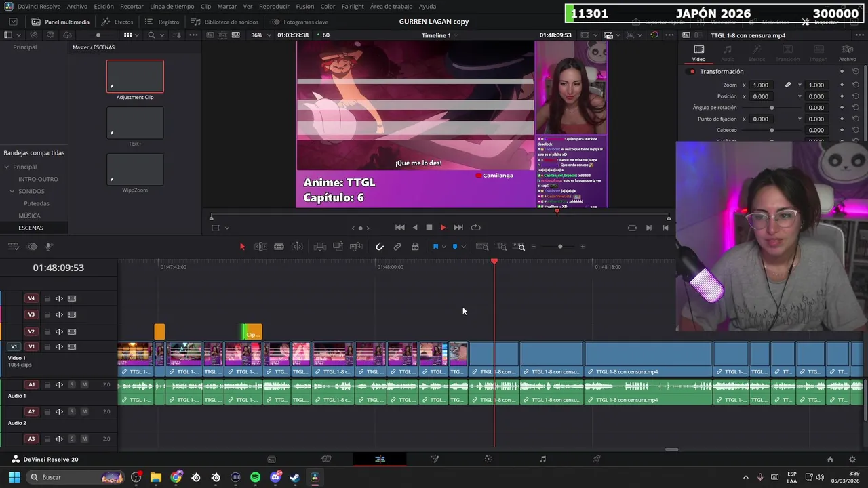
Task: Open Biblioteca de sonidos
Action: click(x=224, y=22)
